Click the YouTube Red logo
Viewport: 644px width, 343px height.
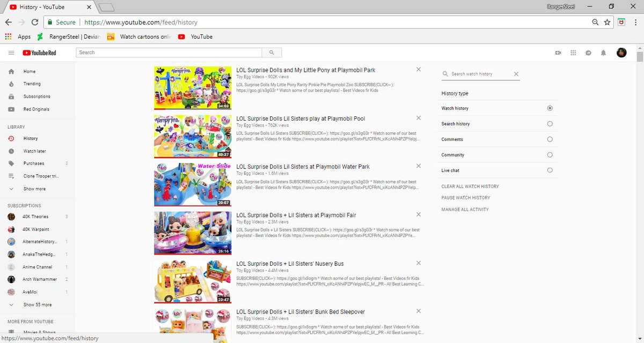(x=39, y=53)
